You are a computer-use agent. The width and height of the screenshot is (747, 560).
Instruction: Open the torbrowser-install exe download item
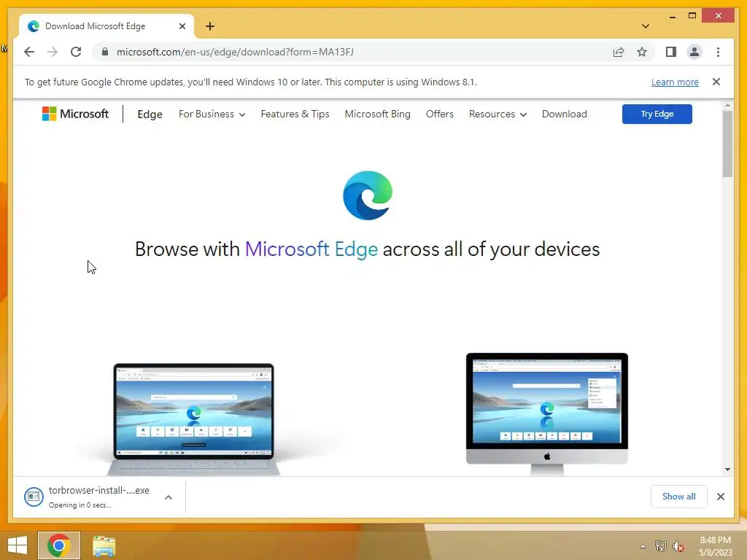point(87,497)
